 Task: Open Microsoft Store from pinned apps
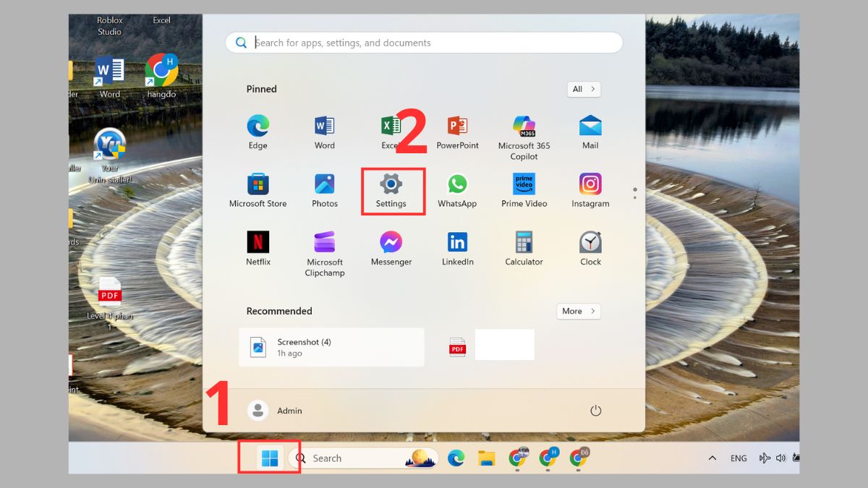(x=258, y=191)
